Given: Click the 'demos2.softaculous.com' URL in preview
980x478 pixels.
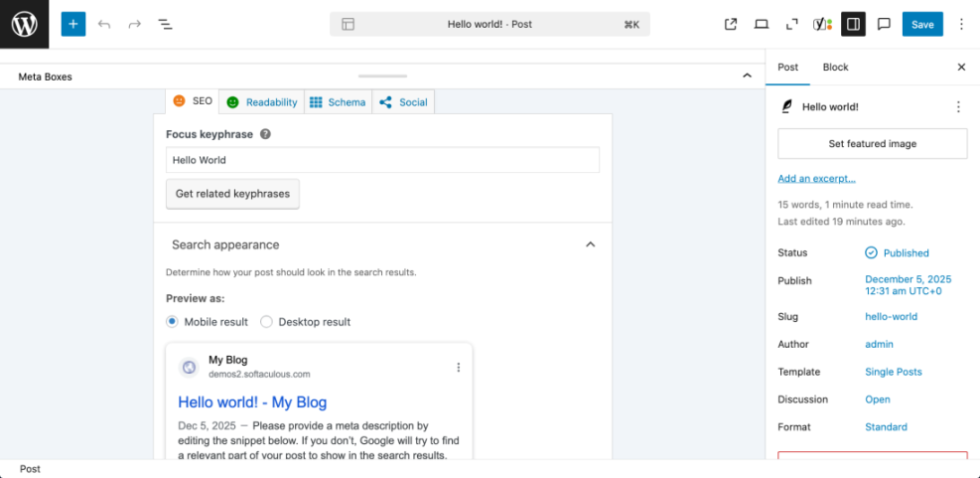Looking at the screenshot, I should click(x=259, y=374).
